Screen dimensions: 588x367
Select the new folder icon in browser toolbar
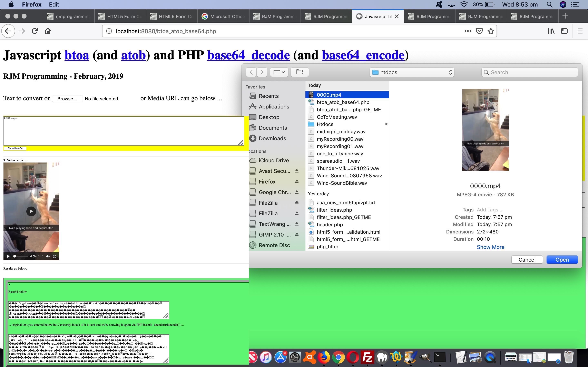coord(299,72)
